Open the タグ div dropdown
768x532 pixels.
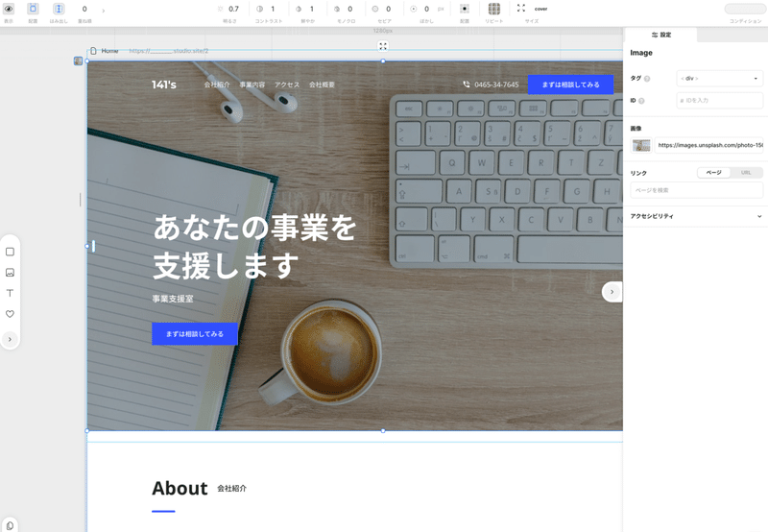click(719, 79)
